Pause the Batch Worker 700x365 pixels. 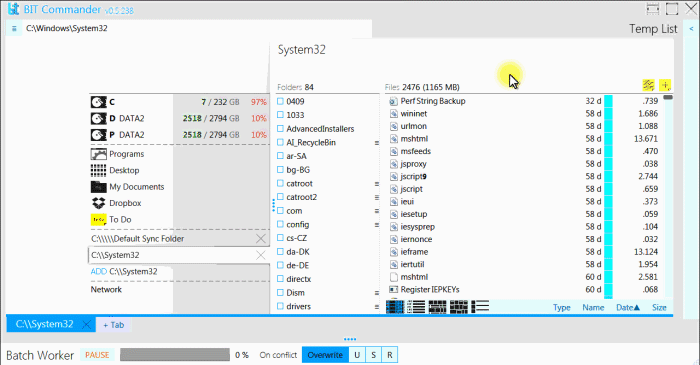tap(97, 355)
